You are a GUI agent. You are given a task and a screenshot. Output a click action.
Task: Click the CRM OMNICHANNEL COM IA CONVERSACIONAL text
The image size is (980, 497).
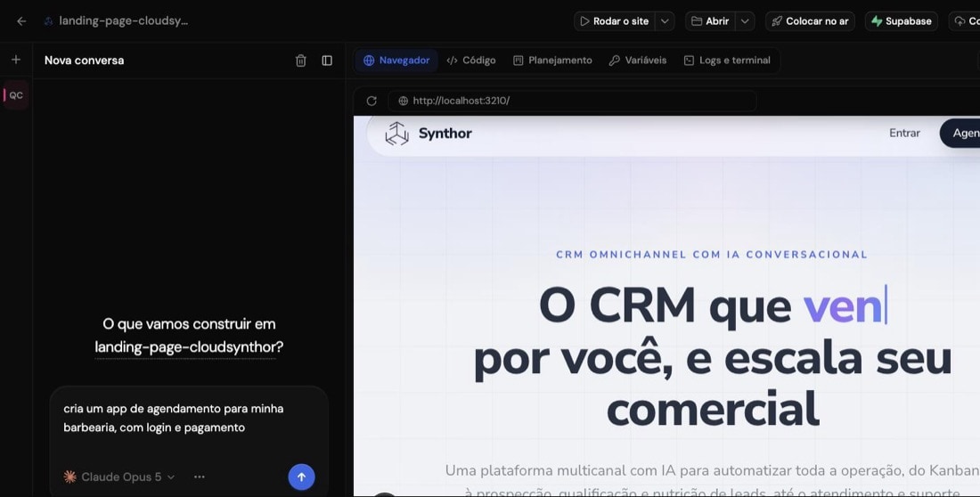coord(712,255)
